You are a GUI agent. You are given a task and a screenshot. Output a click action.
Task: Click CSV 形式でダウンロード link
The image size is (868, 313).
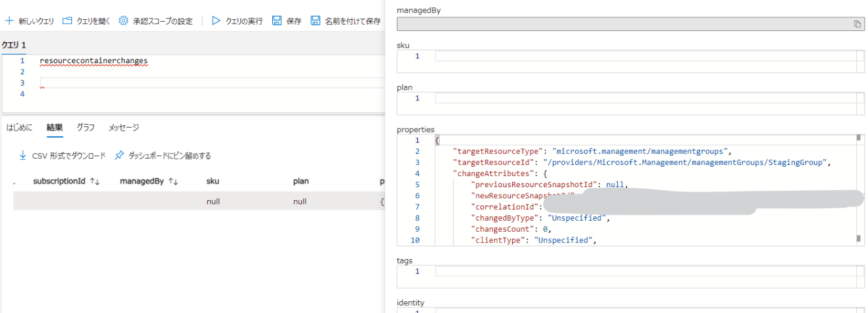click(69, 156)
